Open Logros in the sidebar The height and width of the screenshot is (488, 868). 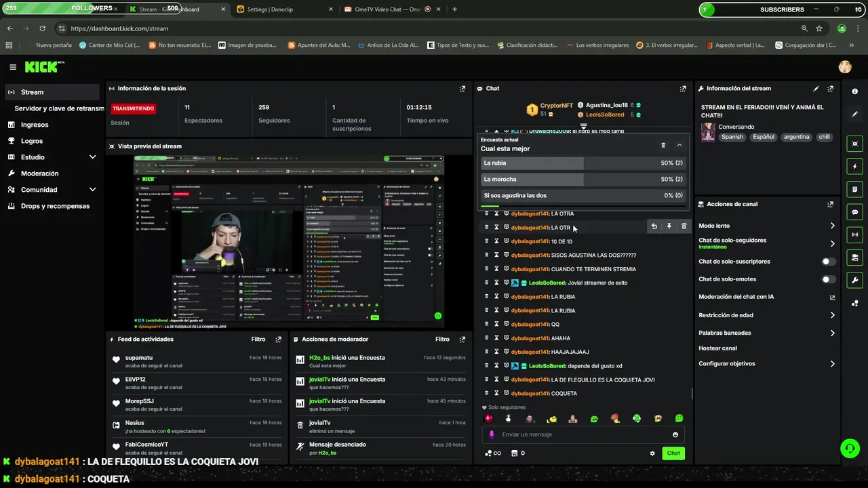click(x=53, y=141)
